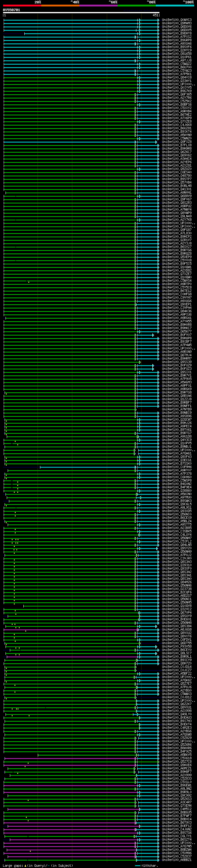The height and width of the screenshot is (868, 197).
Task: Select hit UniRef100_C3SBK5
Action: 177,531
